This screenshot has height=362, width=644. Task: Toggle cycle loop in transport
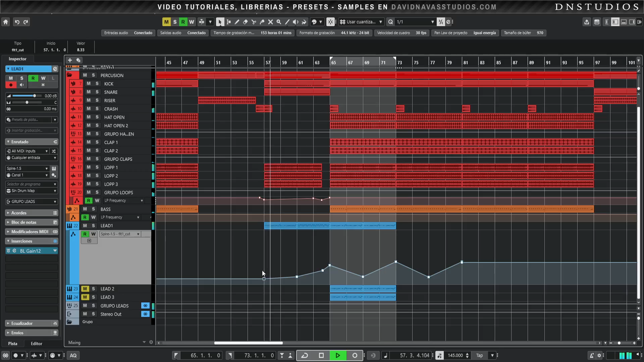[305, 356]
